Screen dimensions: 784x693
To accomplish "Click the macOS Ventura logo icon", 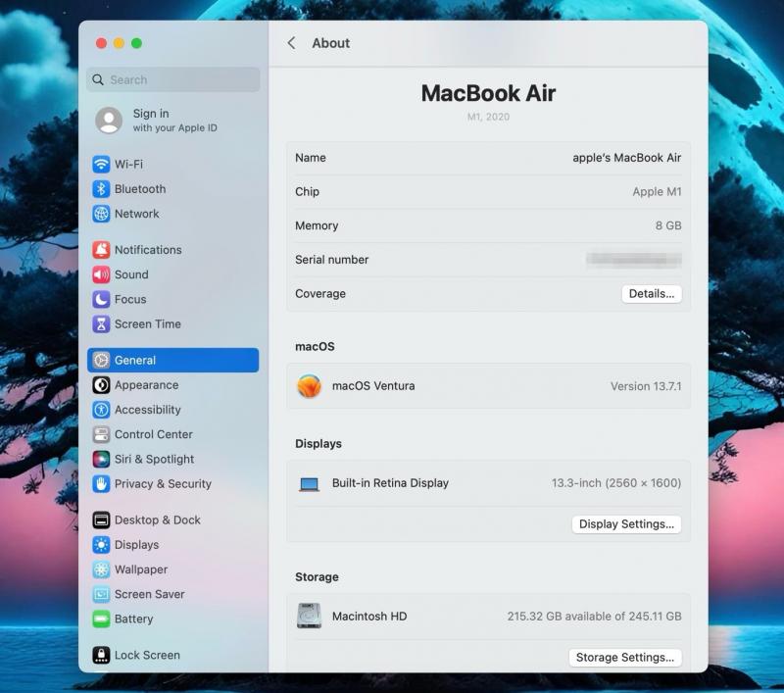I will (309, 386).
